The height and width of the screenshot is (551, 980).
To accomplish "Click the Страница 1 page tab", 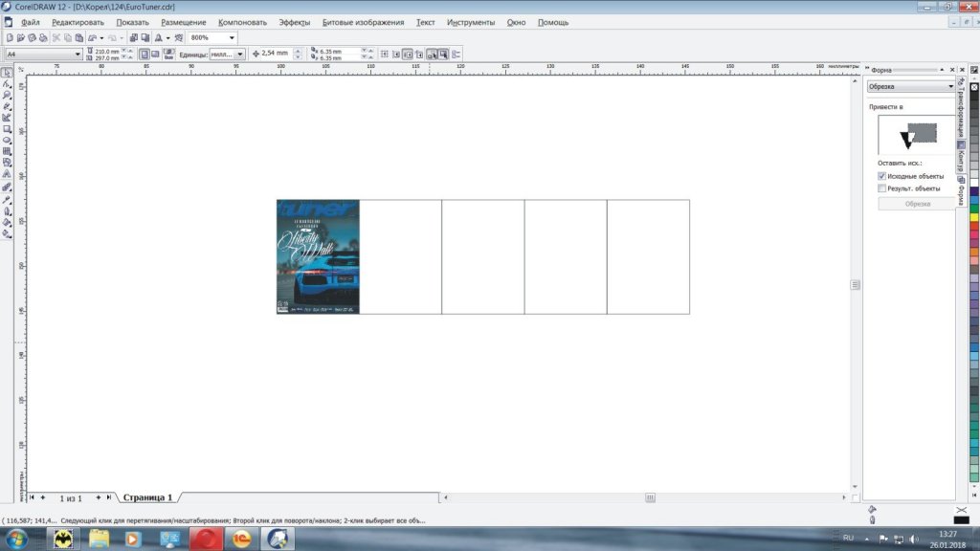I will tap(146, 497).
